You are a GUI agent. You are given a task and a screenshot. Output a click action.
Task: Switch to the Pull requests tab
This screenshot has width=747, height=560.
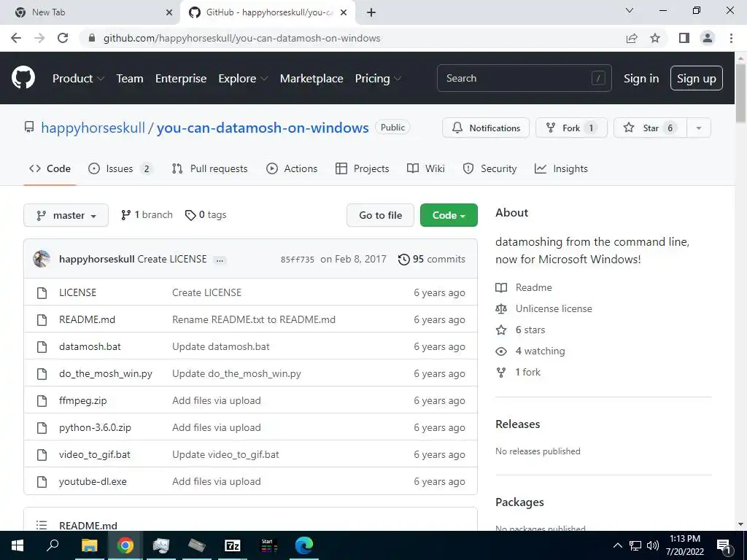coord(209,168)
